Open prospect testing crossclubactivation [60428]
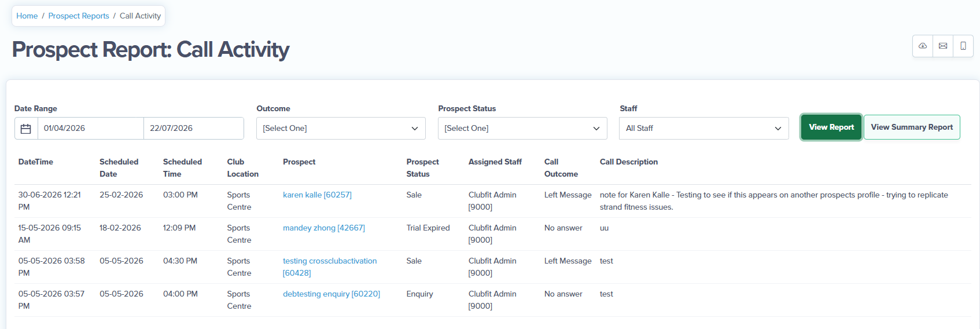 pyautogui.click(x=330, y=267)
